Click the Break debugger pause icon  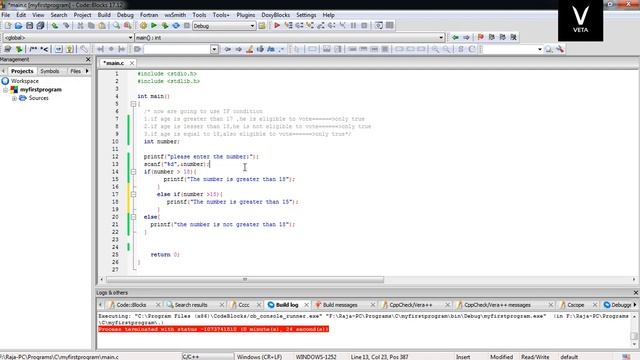pos(353,26)
